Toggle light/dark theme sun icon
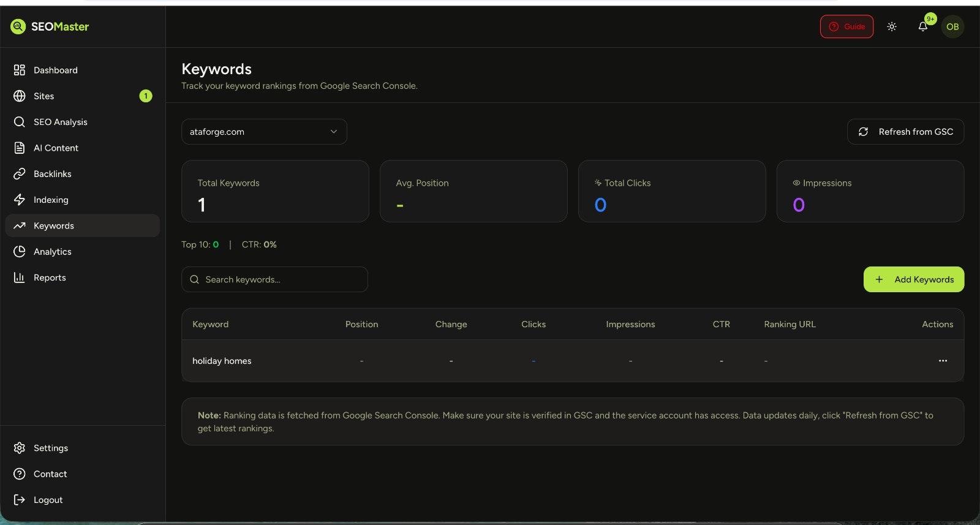Viewport: 980px width, 525px height. click(x=892, y=26)
